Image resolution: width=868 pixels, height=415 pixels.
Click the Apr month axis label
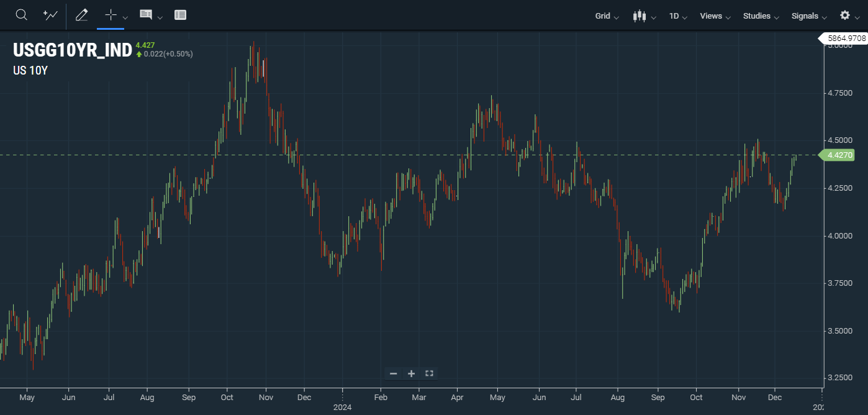tap(458, 397)
